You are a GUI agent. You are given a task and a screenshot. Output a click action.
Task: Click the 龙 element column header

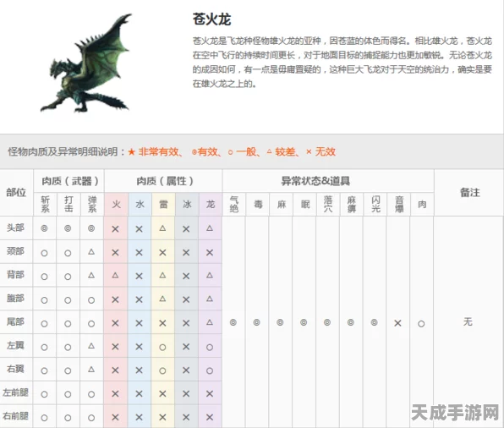[211, 204]
